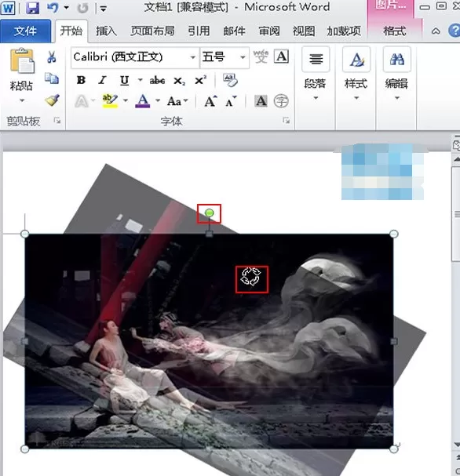
Task: Click the top-middle resize handle of picture
Action: [209, 234]
